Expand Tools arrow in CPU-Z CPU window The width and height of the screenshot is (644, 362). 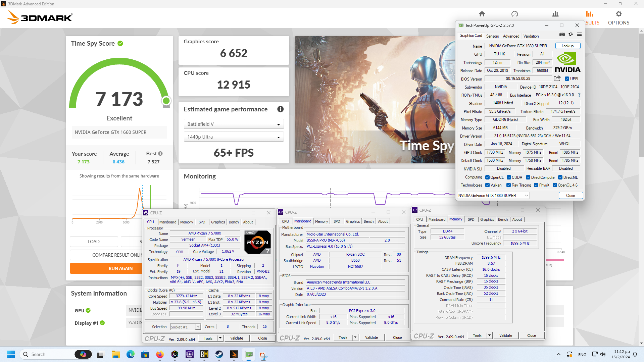point(220,338)
